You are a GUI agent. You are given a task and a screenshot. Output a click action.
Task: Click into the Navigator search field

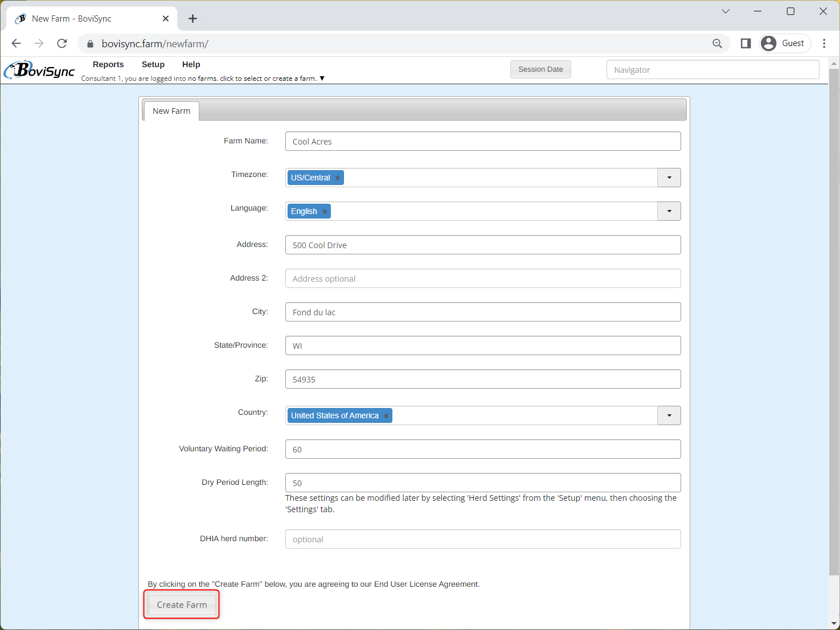click(712, 69)
